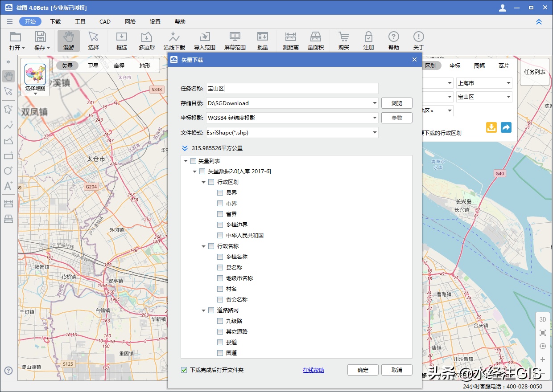The image size is (553, 392).
Task: Open the 宝山区 district dropdown
Action: [484, 97]
